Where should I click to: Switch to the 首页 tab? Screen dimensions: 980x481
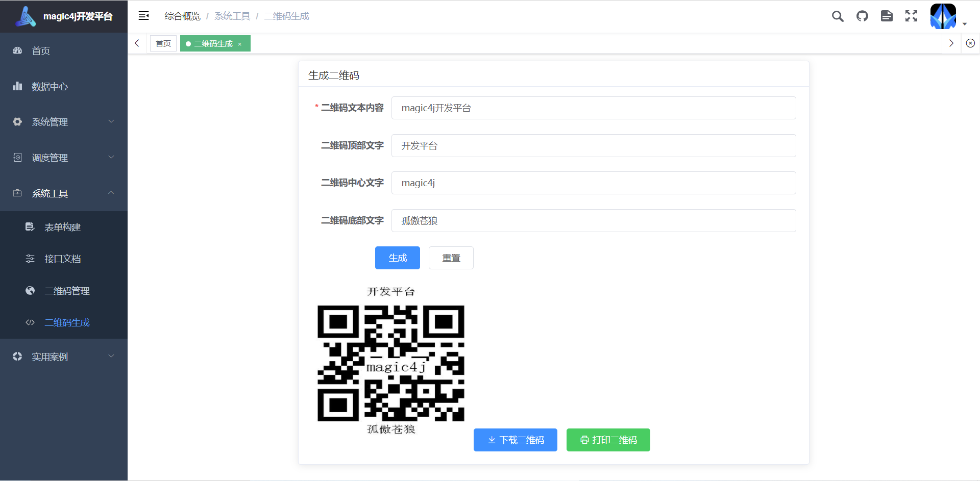163,43
